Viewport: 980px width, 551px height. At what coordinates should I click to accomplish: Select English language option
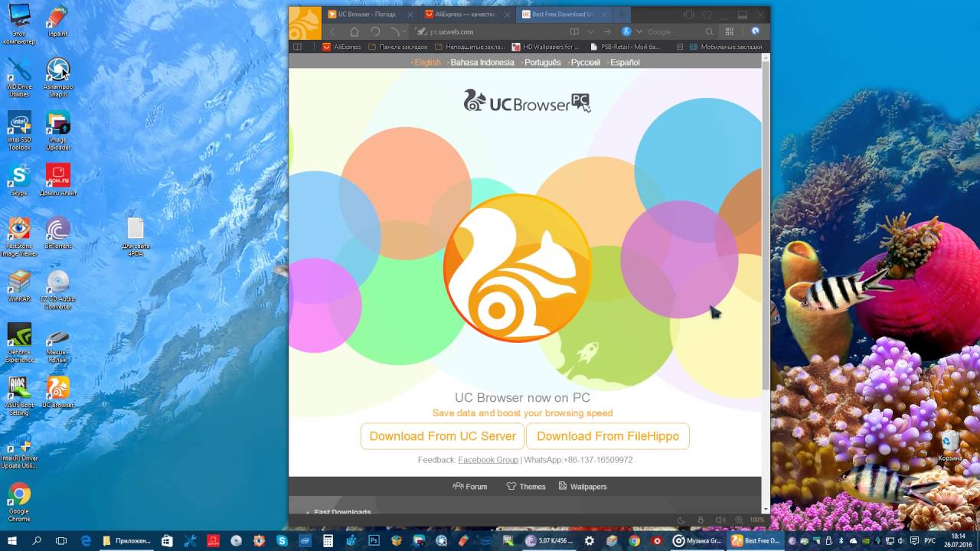pyautogui.click(x=427, y=63)
